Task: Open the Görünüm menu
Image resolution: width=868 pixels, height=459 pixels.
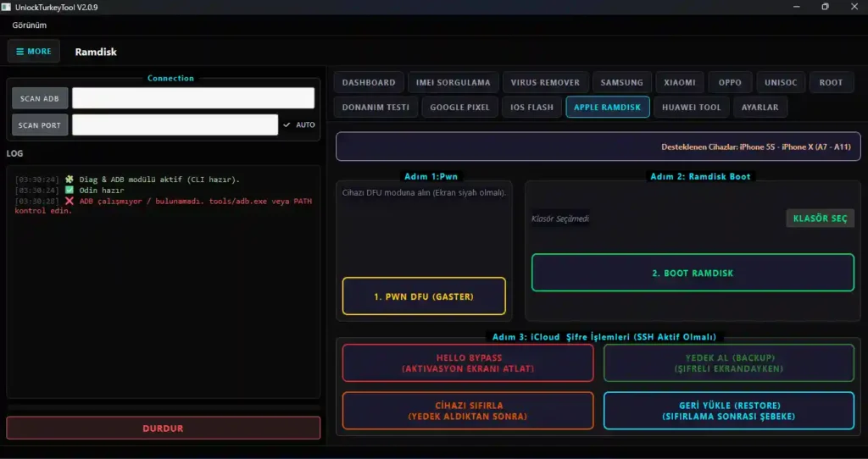Action: click(x=30, y=25)
